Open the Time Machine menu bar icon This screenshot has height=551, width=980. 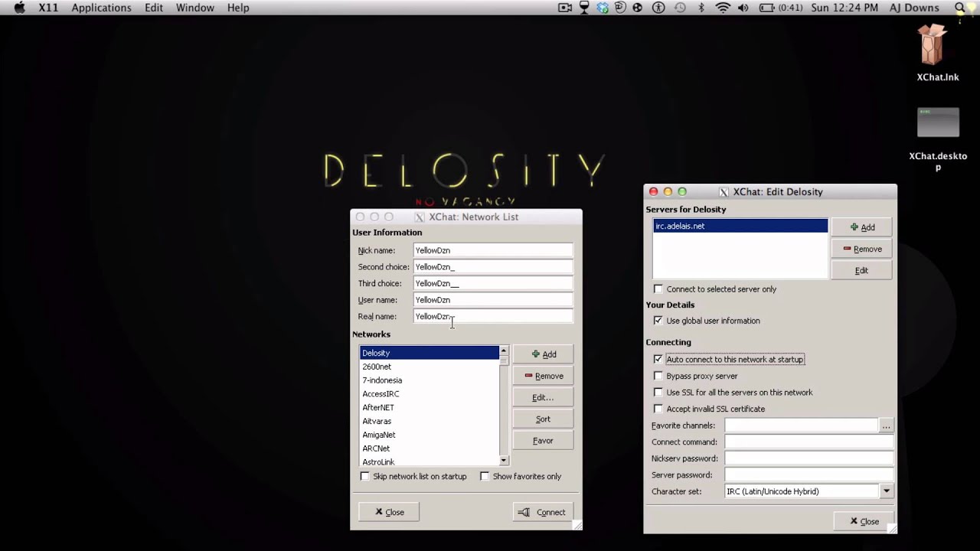tap(680, 8)
